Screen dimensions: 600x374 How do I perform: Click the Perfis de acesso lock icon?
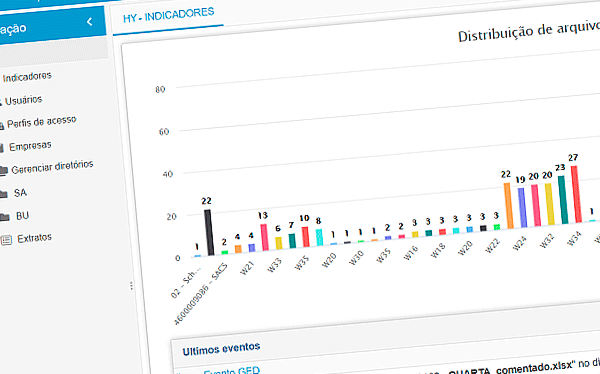2,125
